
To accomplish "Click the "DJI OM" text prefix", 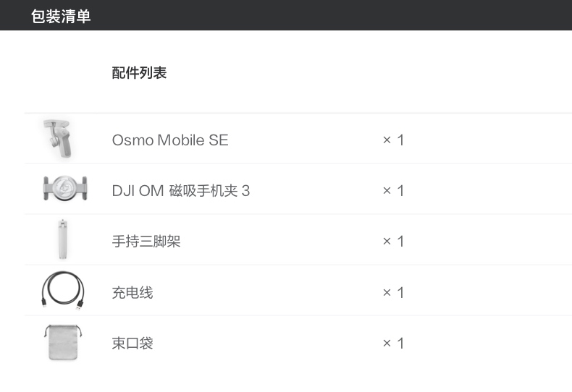I will [138, 191].
